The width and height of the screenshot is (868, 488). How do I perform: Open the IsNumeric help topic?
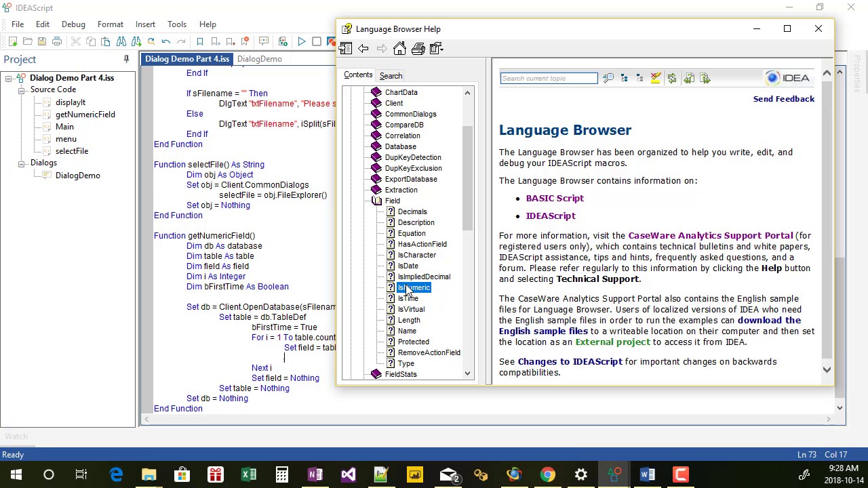[x=414, y=287]
